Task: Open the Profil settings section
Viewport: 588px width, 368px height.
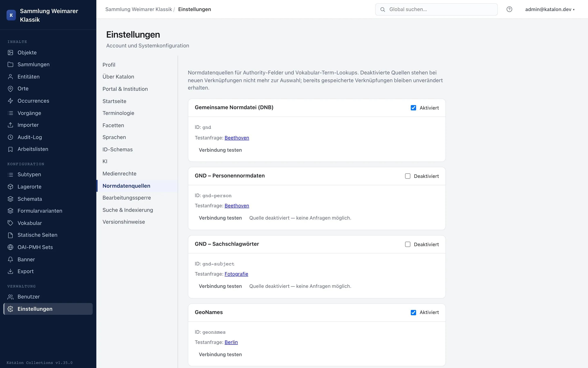Action: (x=137, y=65)
